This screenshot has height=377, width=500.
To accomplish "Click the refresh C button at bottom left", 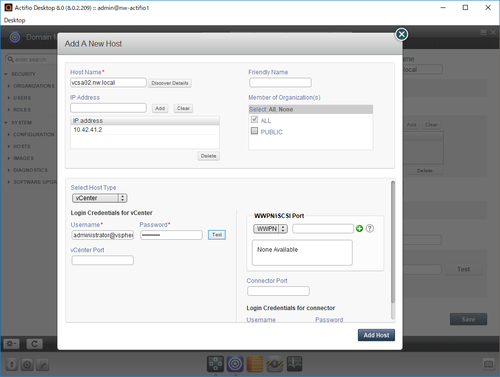I will point(34,343).
